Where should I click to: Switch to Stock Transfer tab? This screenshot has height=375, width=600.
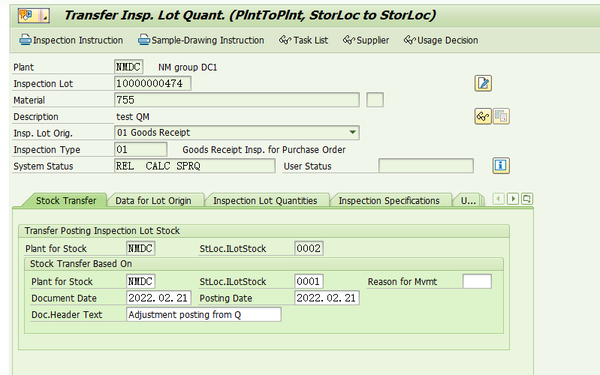point(66,201)
